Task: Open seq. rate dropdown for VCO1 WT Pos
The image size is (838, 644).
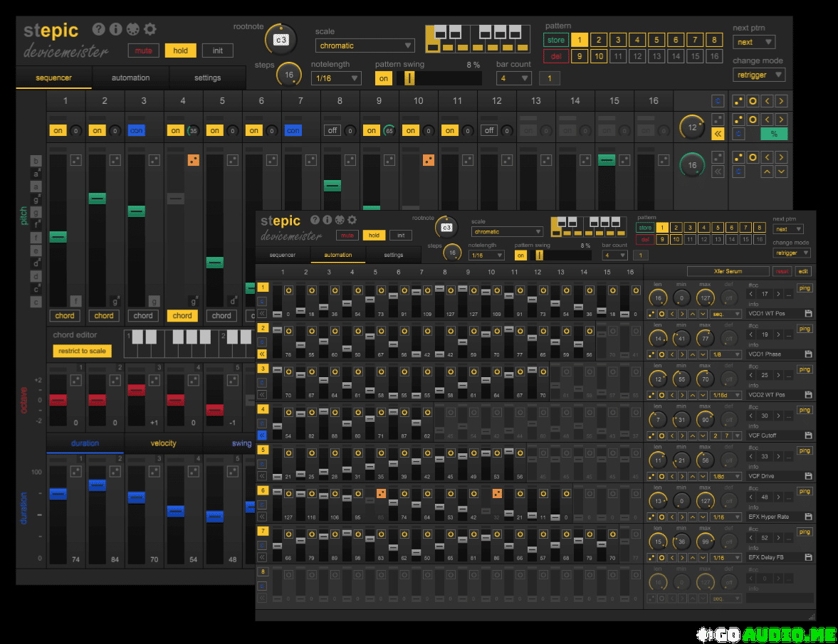Action: (726, 314)
